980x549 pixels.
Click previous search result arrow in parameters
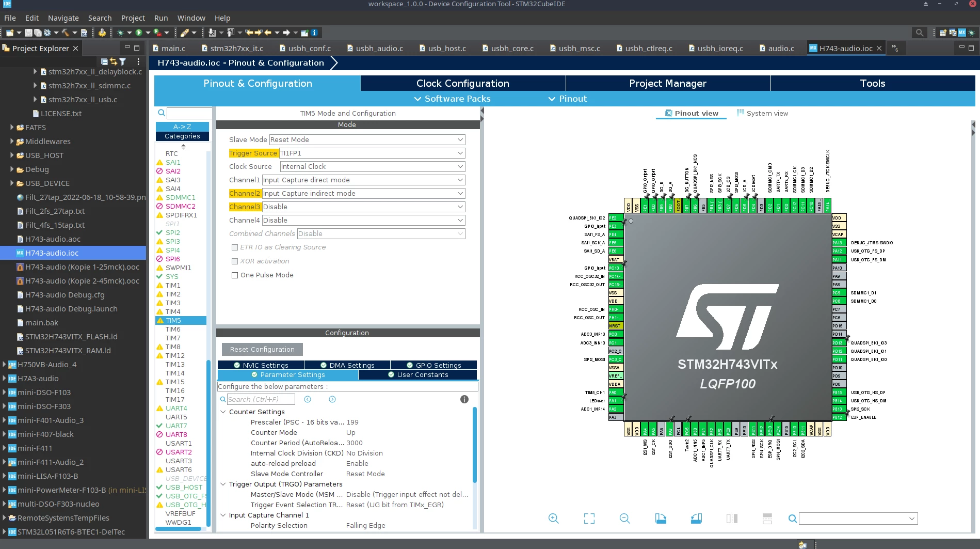308,399
